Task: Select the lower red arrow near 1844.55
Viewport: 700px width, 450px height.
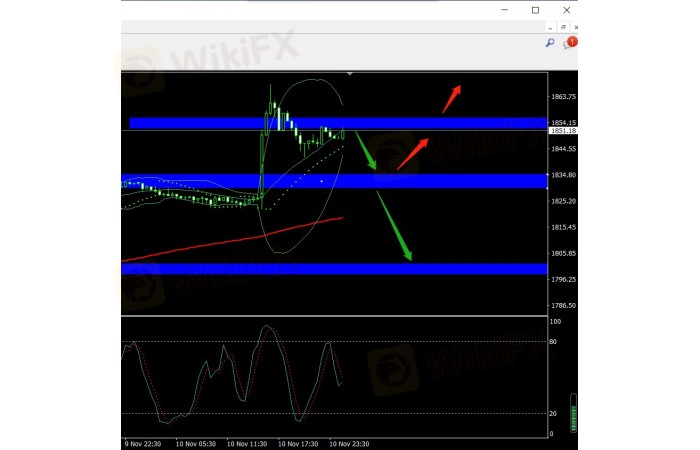Action: click(412, 154)
